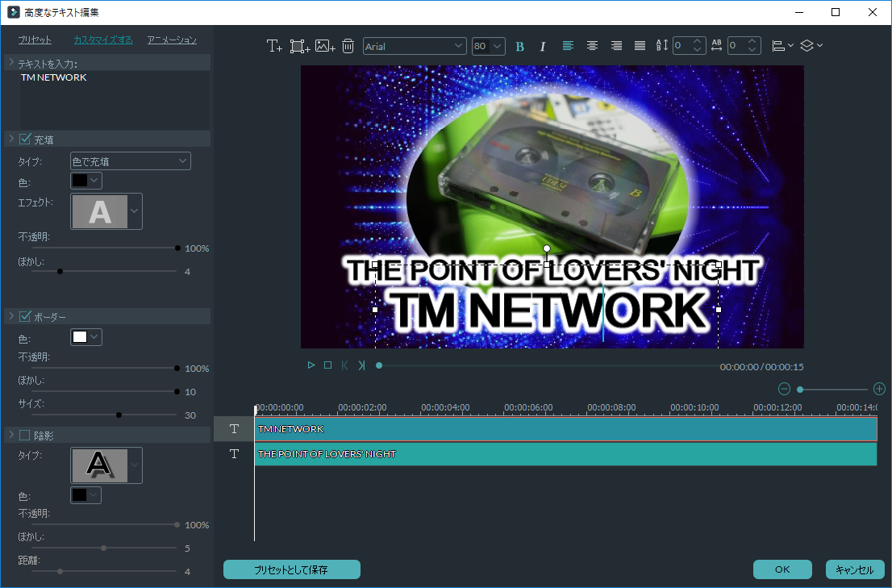Screen dimensions: 892x588
Task: Open the shadow color swatch
Action: click(86, 495)
